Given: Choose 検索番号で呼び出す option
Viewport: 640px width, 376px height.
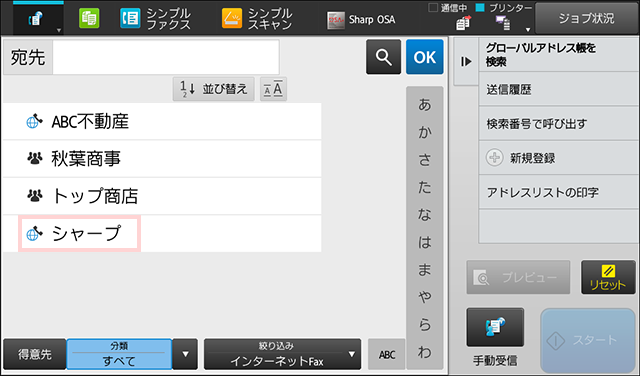Looking at the screenshot, I should [x=558, y=124].
